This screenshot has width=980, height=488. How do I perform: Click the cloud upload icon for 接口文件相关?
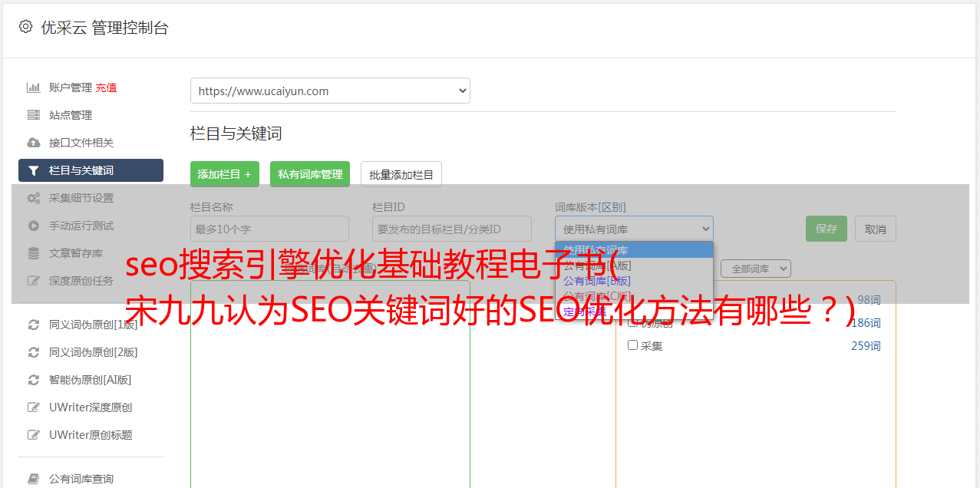[x=33, y=143]
